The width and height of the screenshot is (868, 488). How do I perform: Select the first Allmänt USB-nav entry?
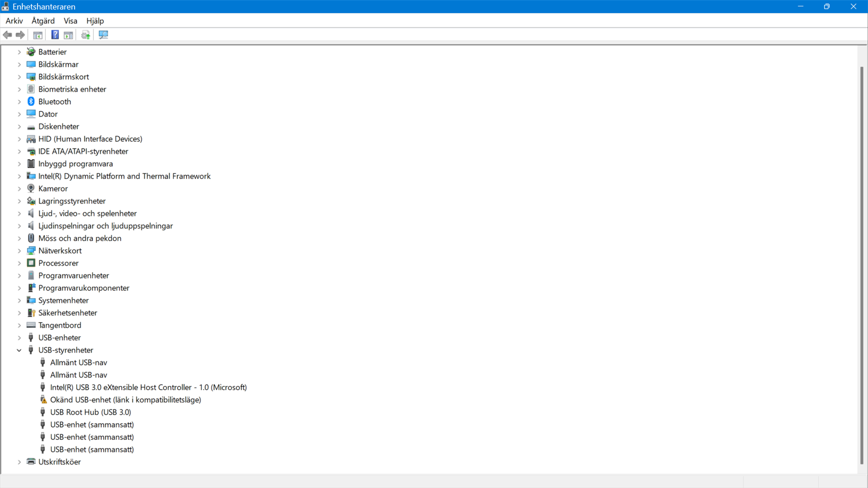79,362
